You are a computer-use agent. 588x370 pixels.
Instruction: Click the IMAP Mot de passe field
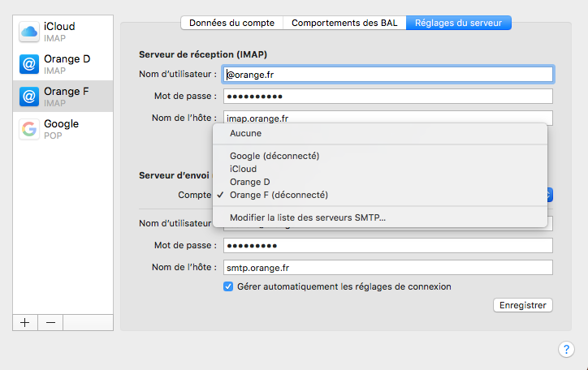(388, 97)
